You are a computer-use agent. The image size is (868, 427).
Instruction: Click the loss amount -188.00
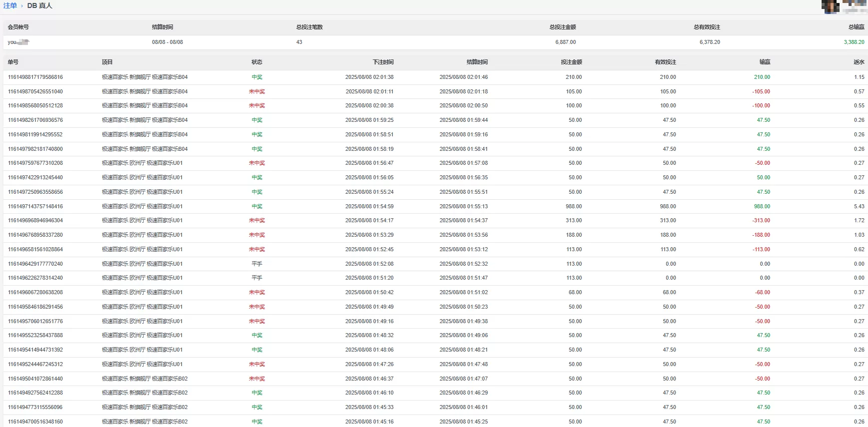761,235
